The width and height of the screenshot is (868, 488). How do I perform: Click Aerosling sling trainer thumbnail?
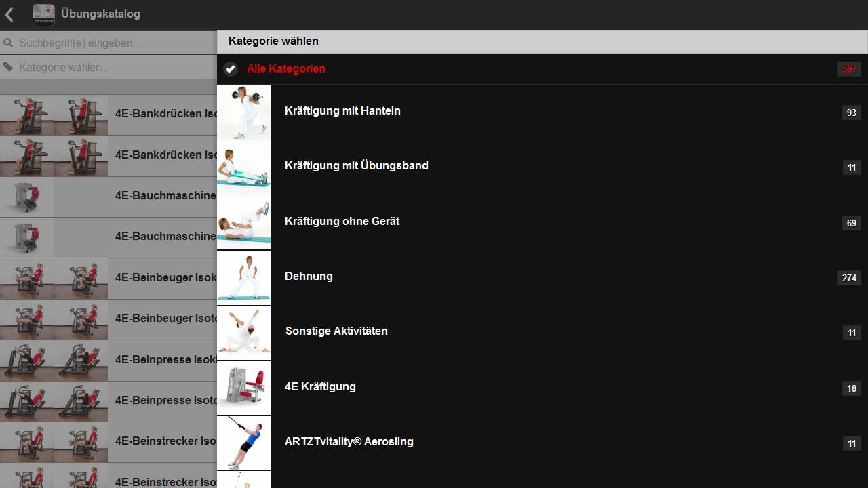[x=244, y=443]
